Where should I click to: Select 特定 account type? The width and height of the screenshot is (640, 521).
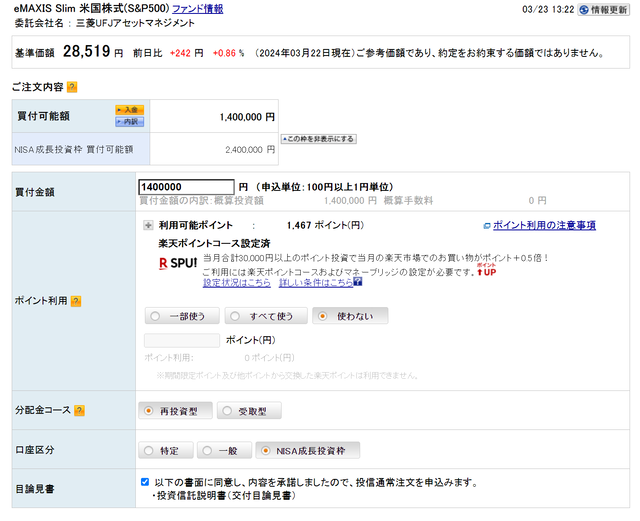(166, 450)
